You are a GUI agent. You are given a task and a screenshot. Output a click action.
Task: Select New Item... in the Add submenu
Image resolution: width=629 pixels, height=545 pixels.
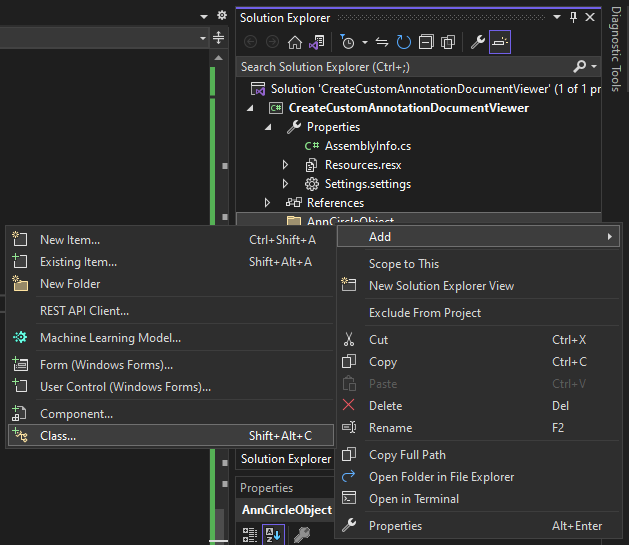coord(70,239)
